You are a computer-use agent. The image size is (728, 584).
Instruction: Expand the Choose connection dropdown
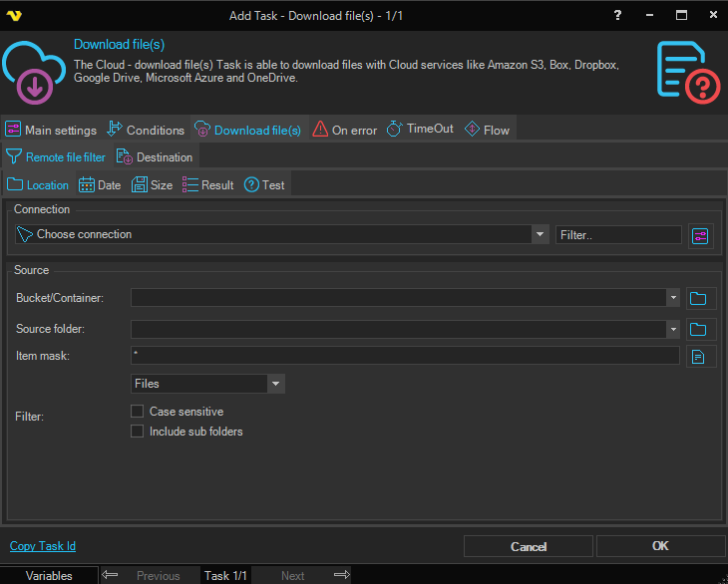[x=540, y=235]
